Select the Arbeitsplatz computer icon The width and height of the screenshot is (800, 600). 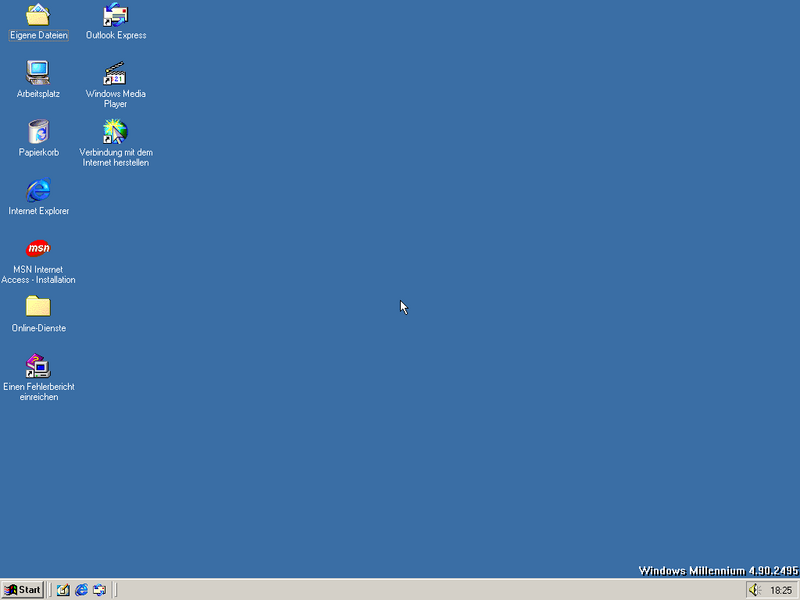[38, 73]
